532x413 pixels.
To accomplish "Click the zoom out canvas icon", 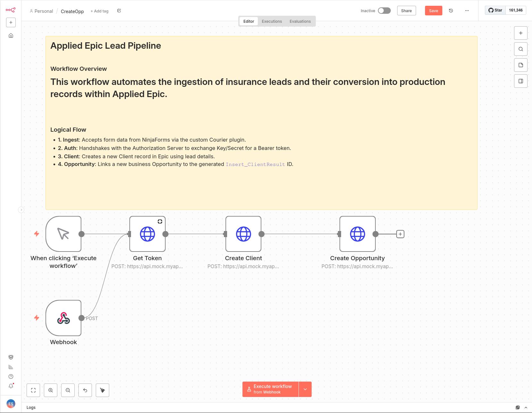I will click(x=68, y=390).
